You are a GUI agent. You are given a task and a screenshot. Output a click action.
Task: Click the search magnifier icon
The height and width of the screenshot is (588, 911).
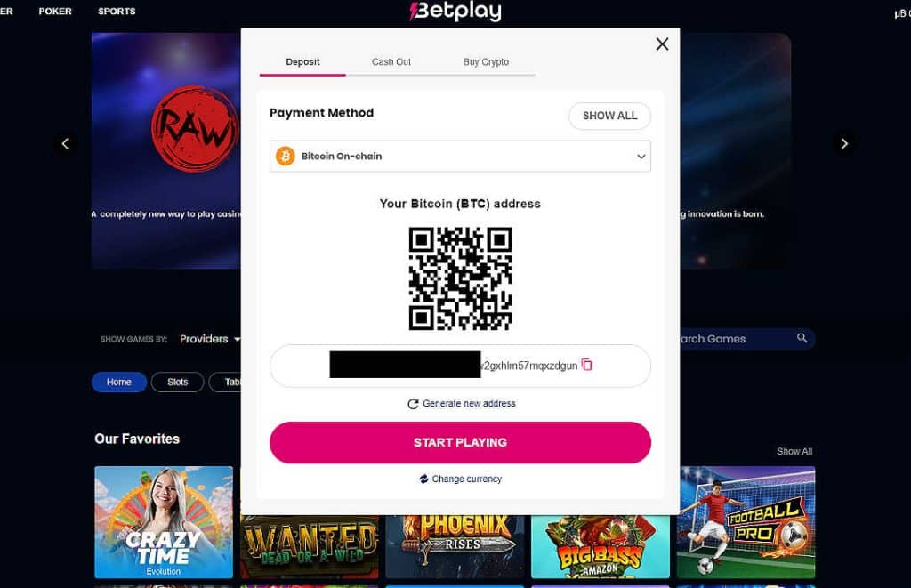coord(802,338)
